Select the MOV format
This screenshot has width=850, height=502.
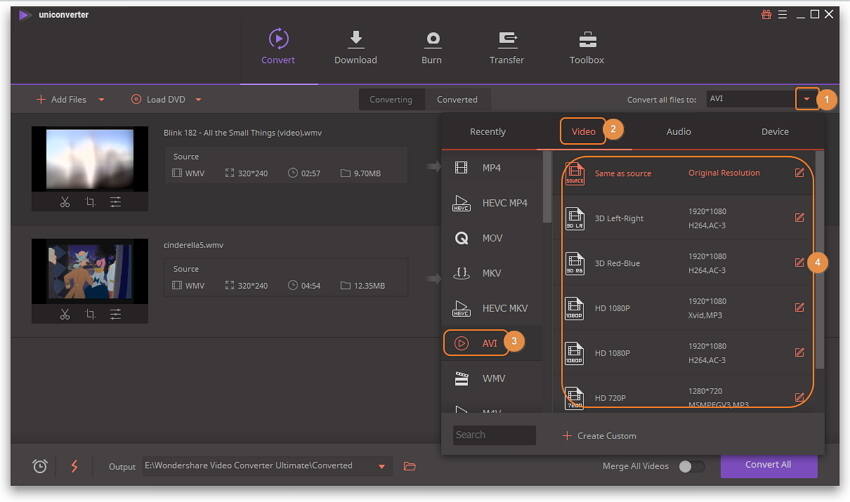click(492, 238)
